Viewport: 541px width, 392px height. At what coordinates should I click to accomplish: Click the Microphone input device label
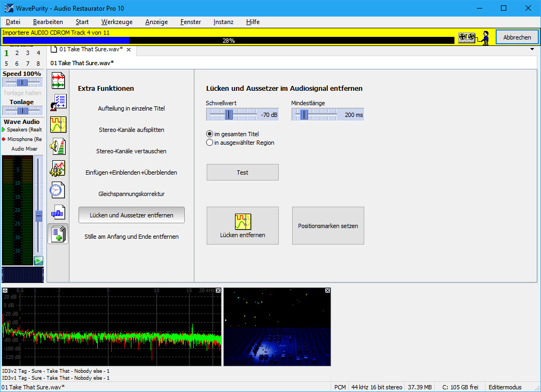point(25,139)
